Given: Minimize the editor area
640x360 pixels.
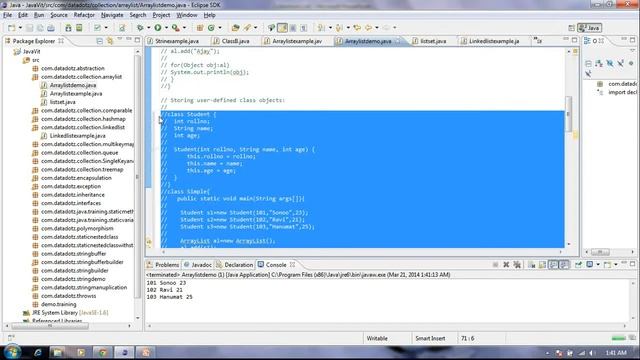Looking at the screenshot, I should 566,39.
